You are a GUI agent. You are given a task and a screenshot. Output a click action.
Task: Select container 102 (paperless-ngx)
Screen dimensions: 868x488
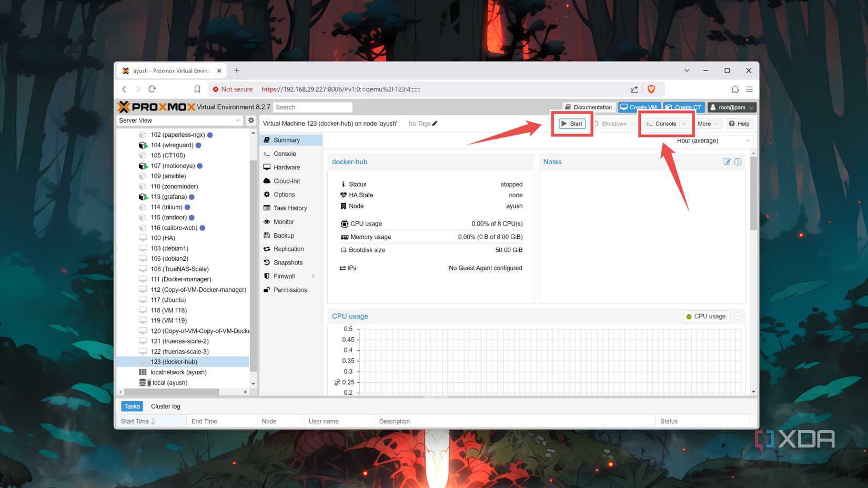[x=178, y=135]
